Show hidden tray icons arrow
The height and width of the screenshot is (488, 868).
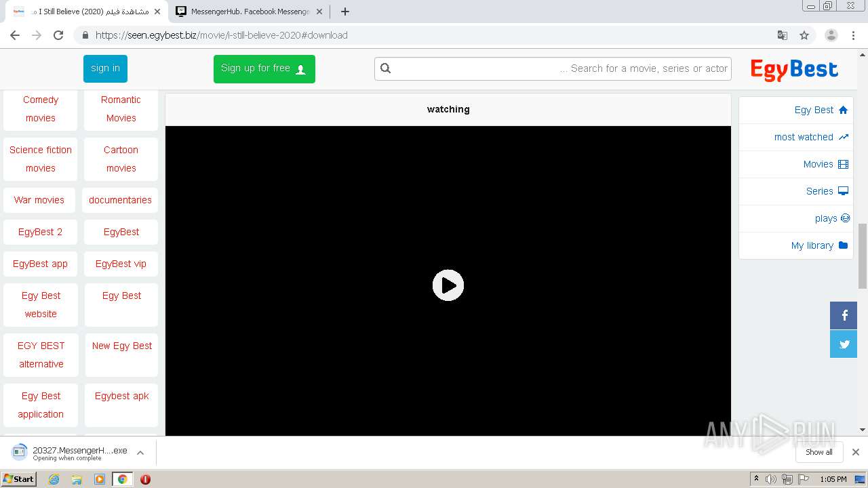(x=756, y=479)
